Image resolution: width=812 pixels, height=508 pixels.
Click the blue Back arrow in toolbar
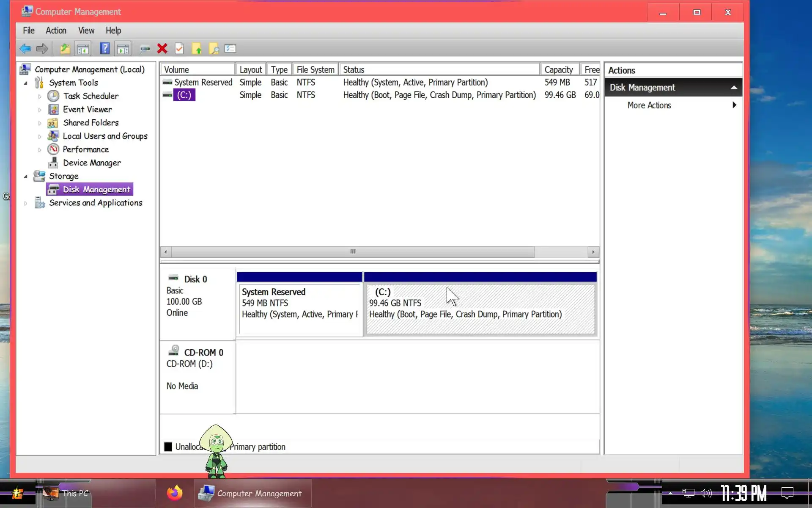[x=25, y=49]
